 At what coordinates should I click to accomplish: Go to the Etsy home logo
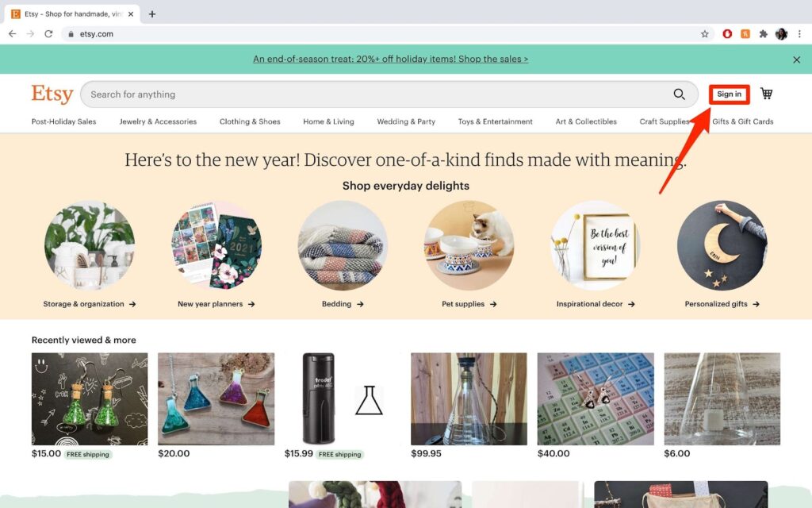point(52,94)
